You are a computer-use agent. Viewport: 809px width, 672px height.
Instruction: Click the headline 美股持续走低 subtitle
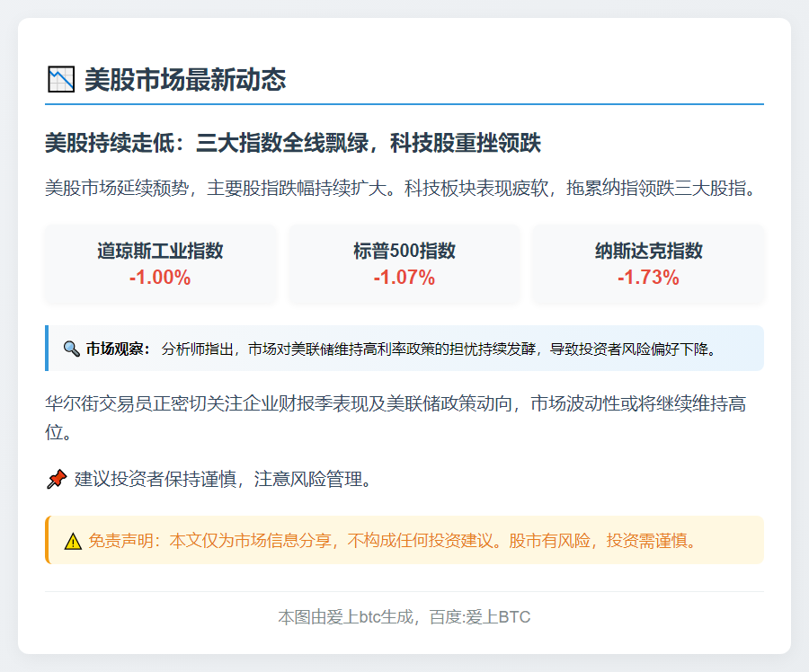click(x=292, y=143)
